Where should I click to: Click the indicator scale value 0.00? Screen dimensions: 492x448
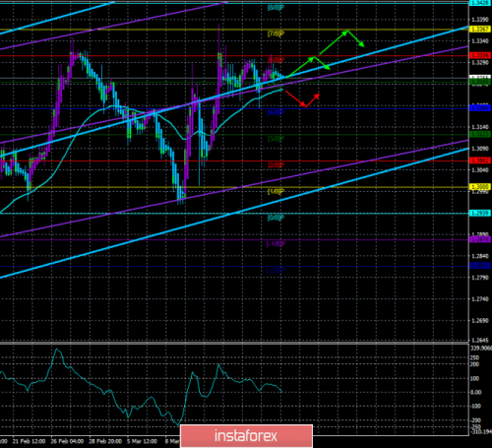point(476,392)
